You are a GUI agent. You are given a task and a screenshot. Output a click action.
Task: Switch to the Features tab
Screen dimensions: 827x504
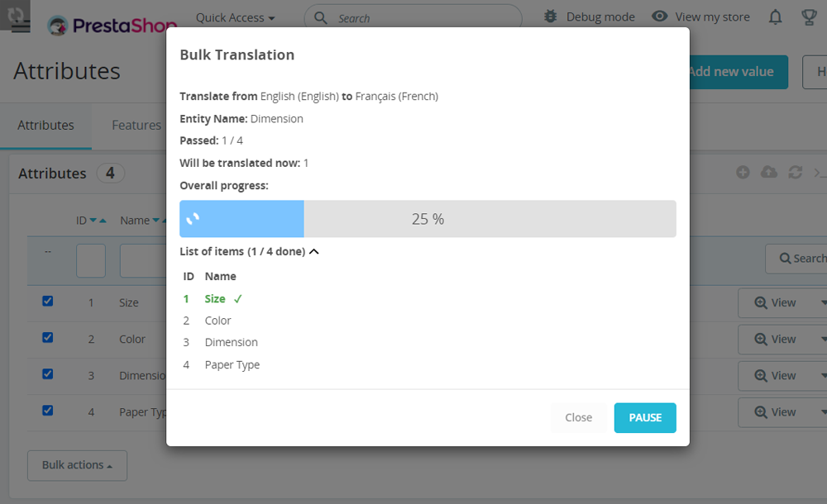tap(136, 125)
